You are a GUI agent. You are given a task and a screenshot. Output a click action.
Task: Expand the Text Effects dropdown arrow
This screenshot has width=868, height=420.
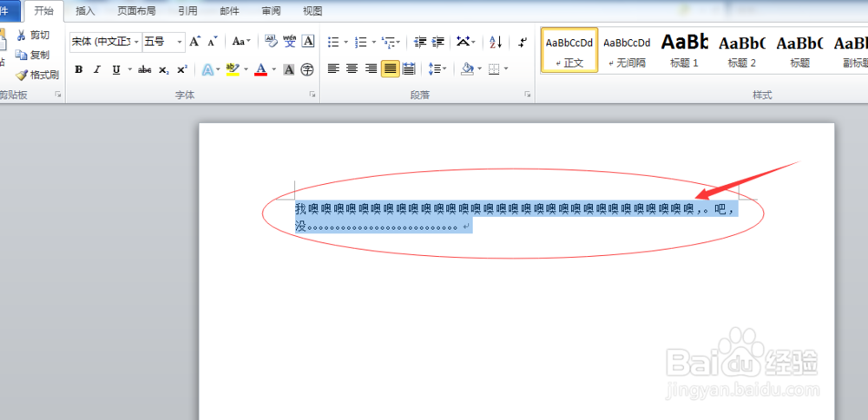click(219, 69)
